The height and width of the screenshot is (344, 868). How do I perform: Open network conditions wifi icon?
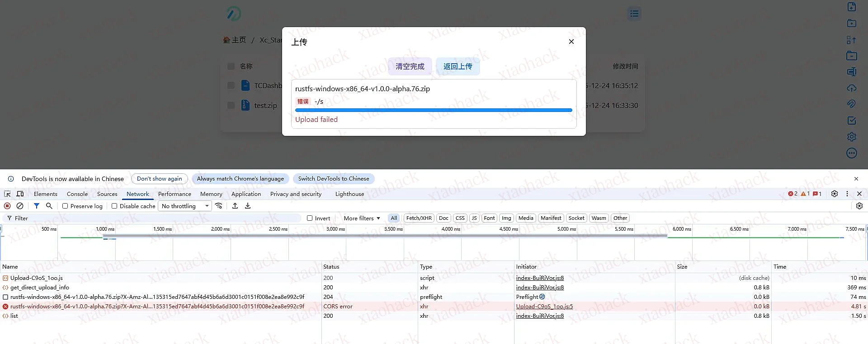219,206
